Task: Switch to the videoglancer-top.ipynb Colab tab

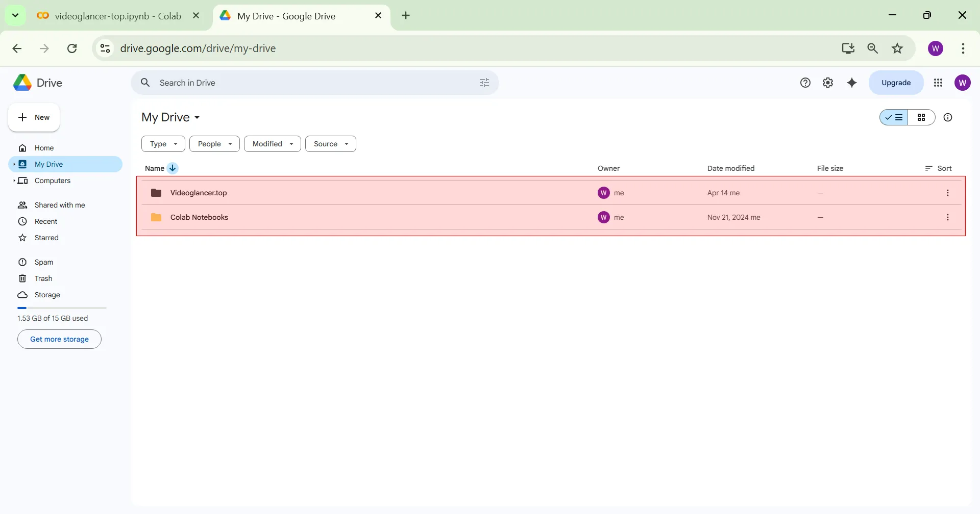Action: (x=118, y=16)
